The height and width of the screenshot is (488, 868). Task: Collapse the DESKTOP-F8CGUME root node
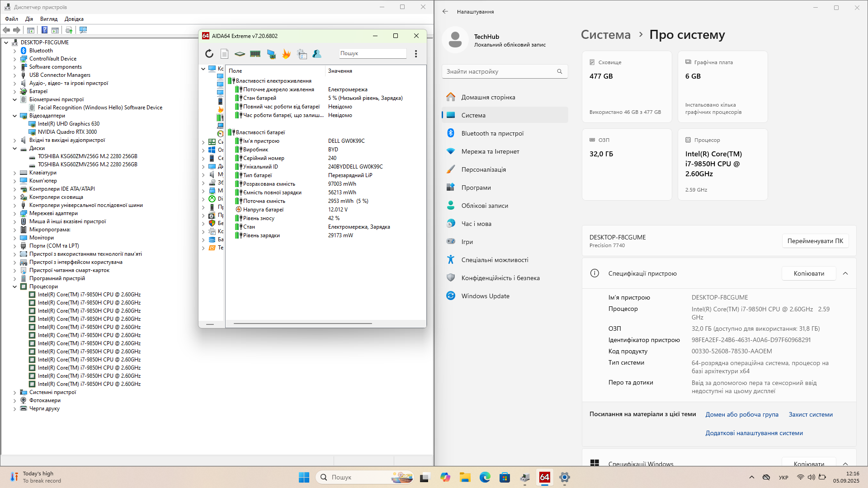[x=6, y=42]
